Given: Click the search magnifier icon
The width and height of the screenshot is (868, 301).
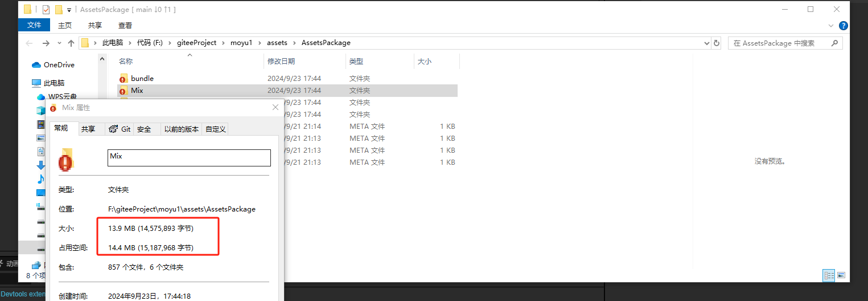Looking at the screenshot, I should [x=835, y=43].
